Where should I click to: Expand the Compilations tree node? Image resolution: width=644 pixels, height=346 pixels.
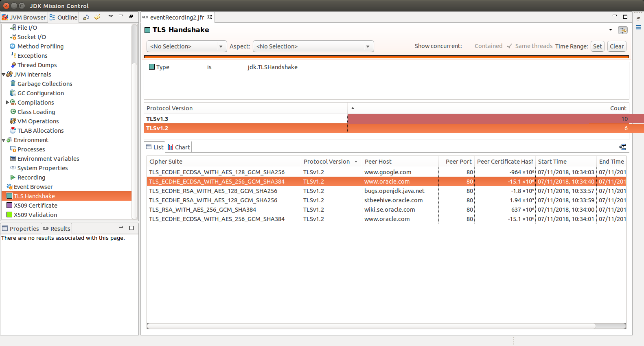pyautogui.click(x=7, y=103)
